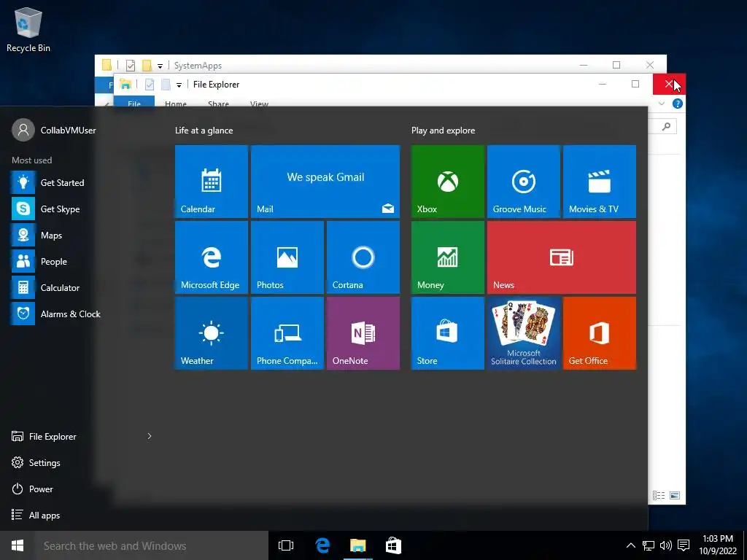Screen dimensions: 747x560
Task: Open the Help question mark icon
Action: click(678, 104)
